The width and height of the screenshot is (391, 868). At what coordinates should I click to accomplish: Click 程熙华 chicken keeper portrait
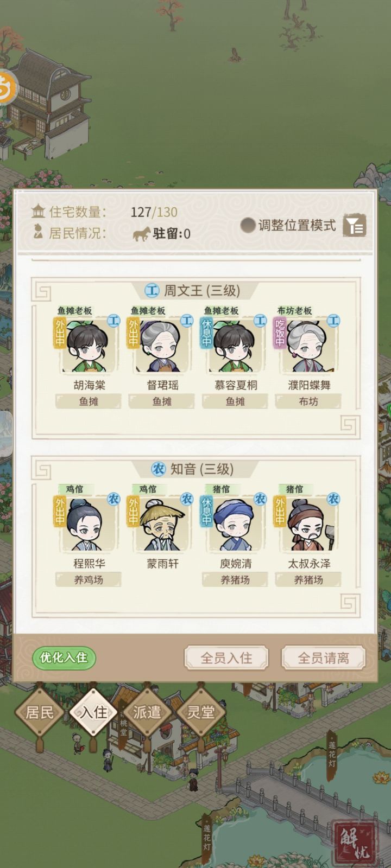click(89, 522)
